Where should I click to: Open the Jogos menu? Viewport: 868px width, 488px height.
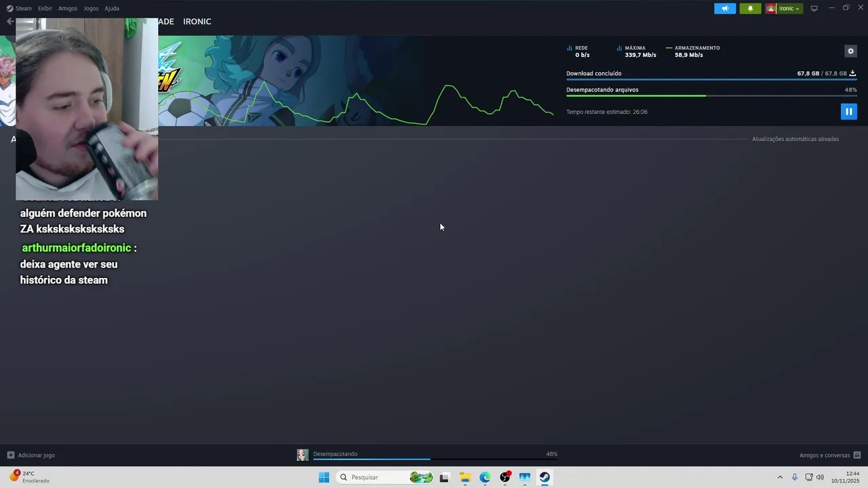(x=91, y=8)
